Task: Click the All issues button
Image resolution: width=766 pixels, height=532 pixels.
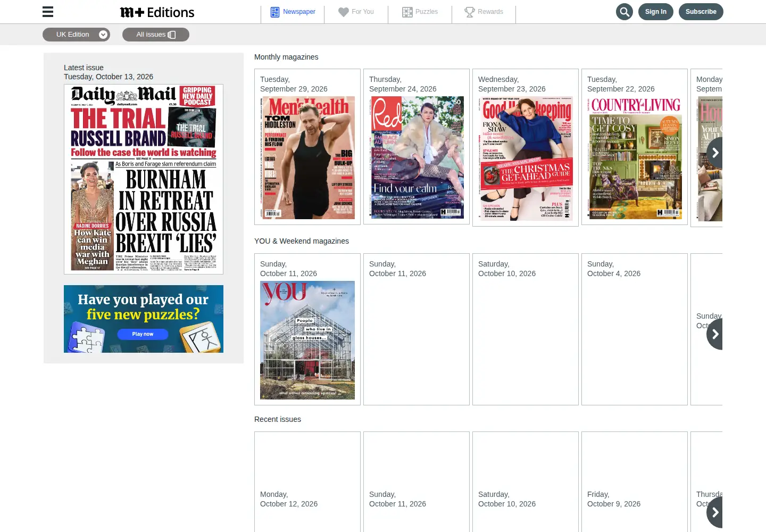Action: click(156, 35)
